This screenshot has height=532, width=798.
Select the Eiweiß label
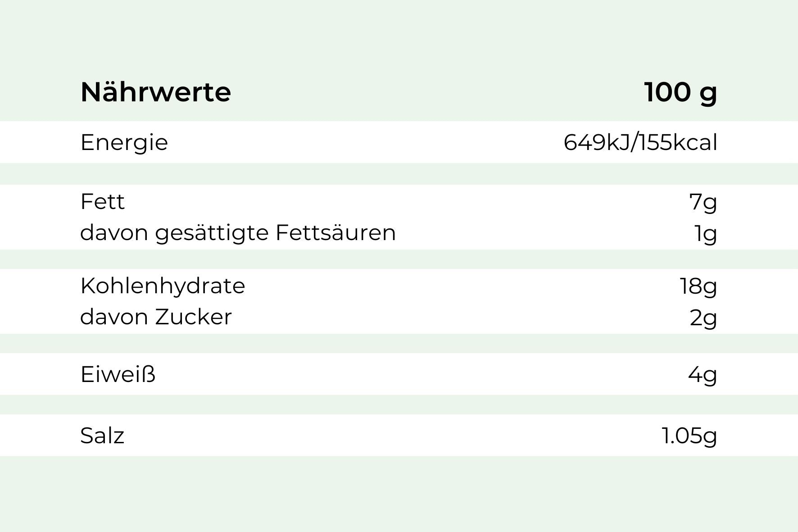click(x=118, y=374)
